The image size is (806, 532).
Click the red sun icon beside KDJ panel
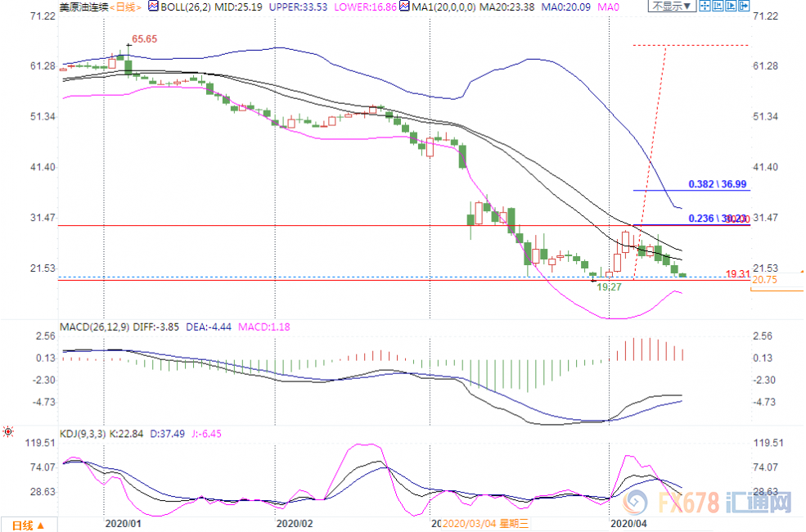click(x=8, y=431)
